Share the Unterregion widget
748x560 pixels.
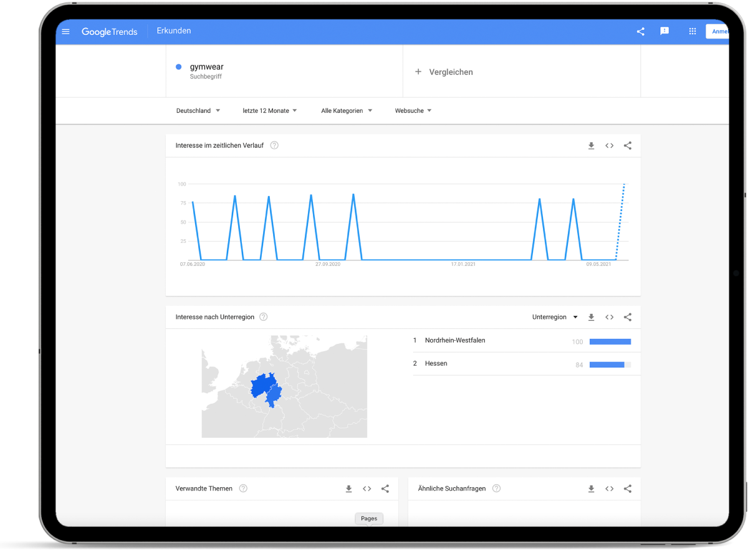[x=628, y=317]
